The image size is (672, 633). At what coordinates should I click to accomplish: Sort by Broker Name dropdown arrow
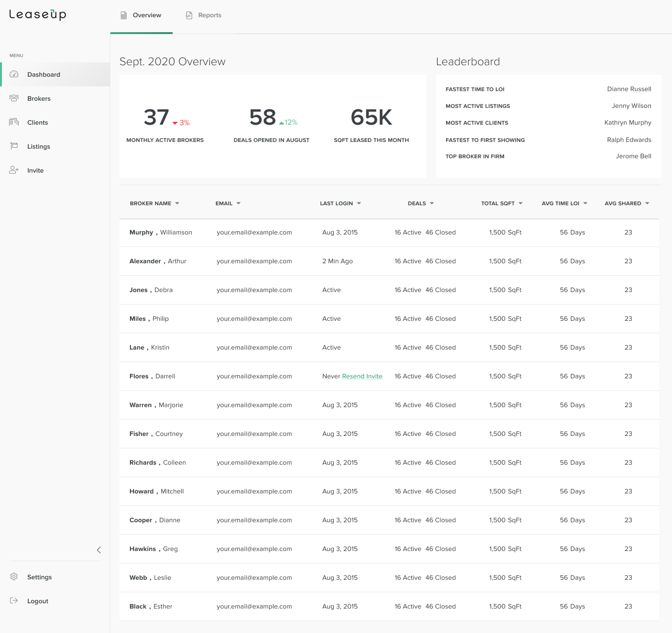[177, 203]
